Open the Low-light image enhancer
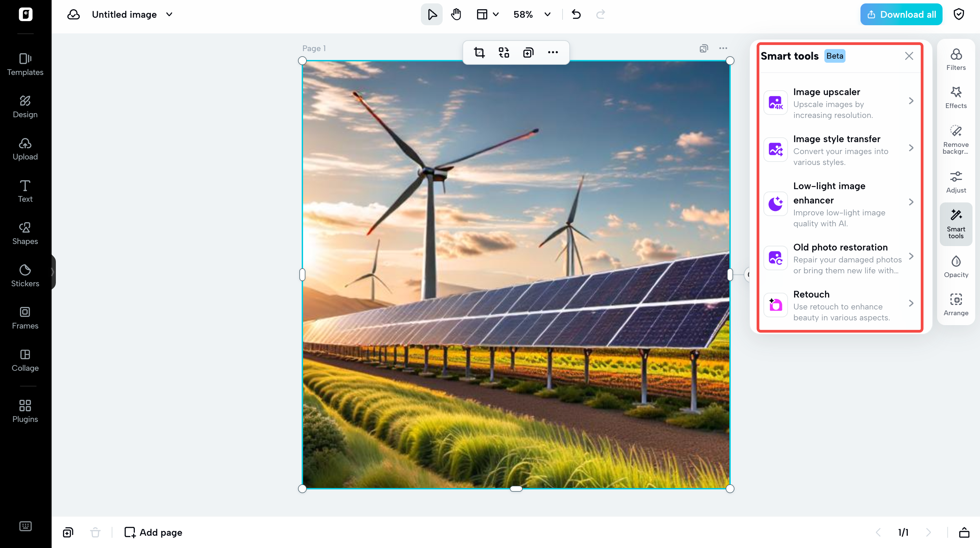The width and height of the screenshot is (980, 548). point(839,204)
